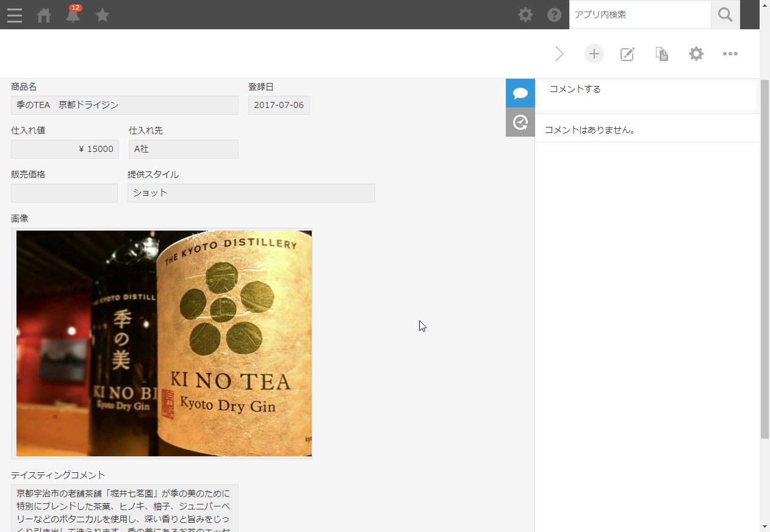Open the header gear settings icon
The height and width of the screenshot is (532, 770).
point(525,15)
